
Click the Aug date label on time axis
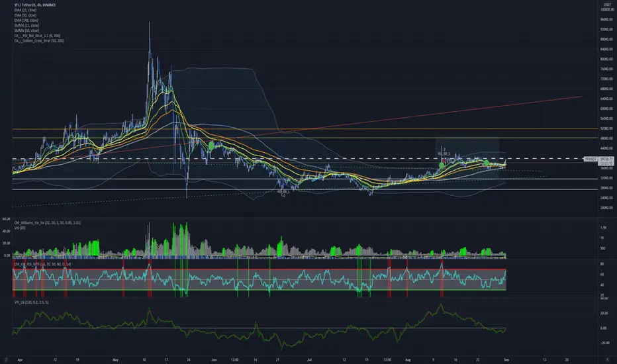pyautogui.click(x=408, y=359)
